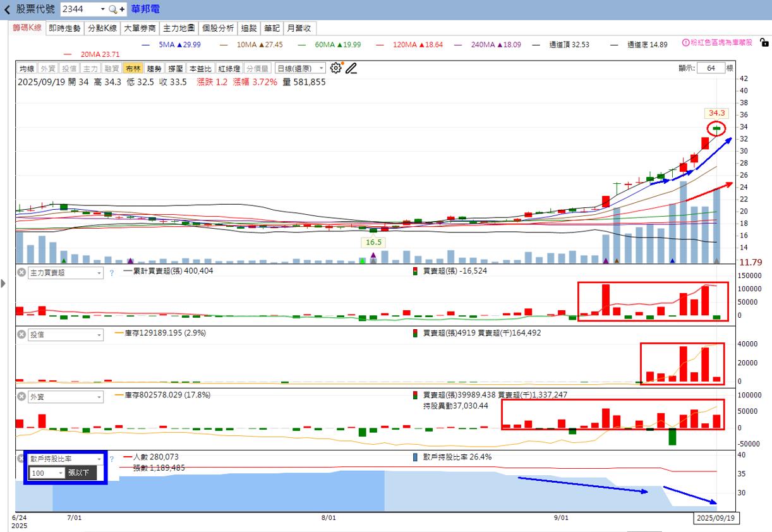Click the back arrow beside 股票代號
The height and width of the screenshot is (532, 772).
point(7,9)
